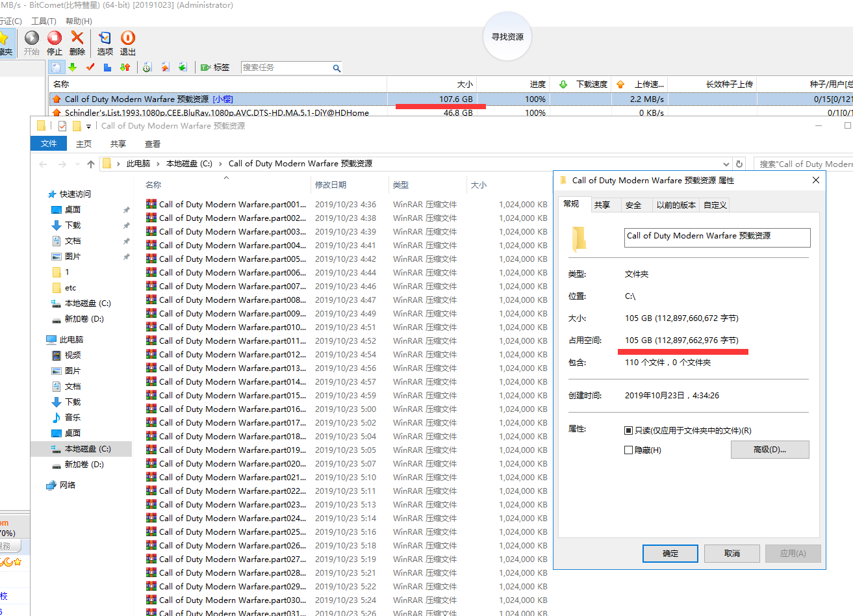Click the search magnifier icon in 搜索任务 box
The width and height of the screenshot is (853, 616).
(x=337, y=68)
